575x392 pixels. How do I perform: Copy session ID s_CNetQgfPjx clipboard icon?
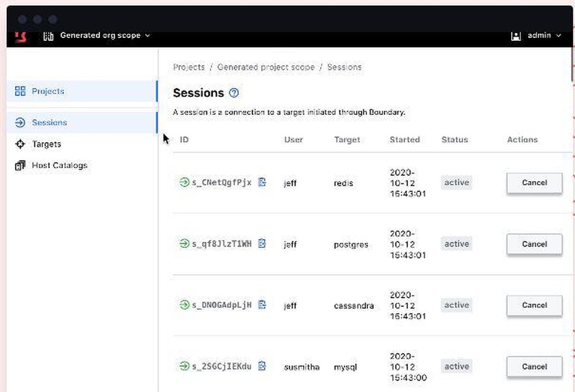click(x=262, y=182)
